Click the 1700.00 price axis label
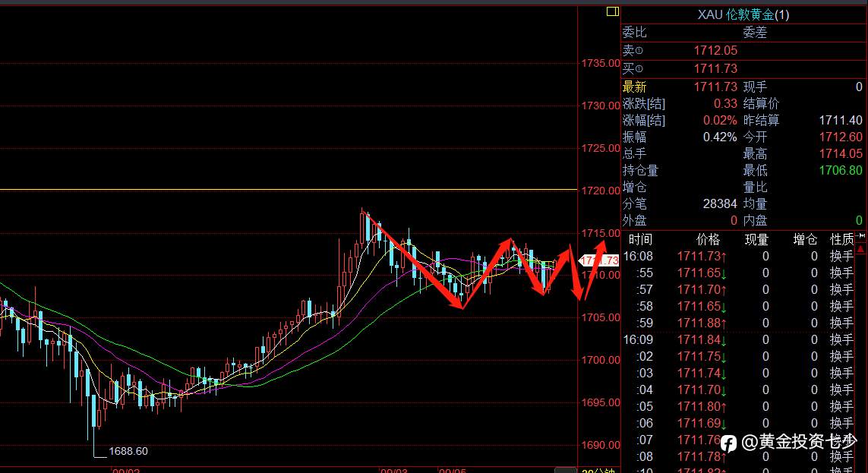The height and width of the screenshot is (473, 868). point(601,360)
